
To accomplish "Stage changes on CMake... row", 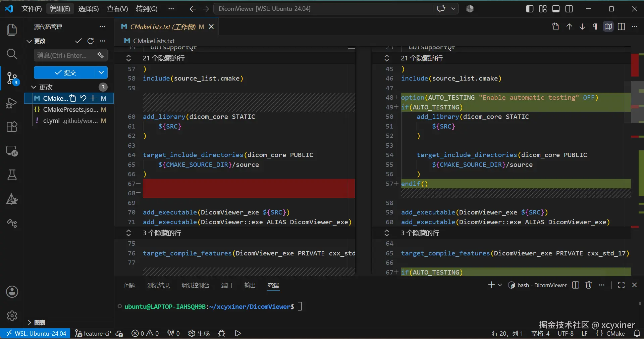I will coord(93,98).
